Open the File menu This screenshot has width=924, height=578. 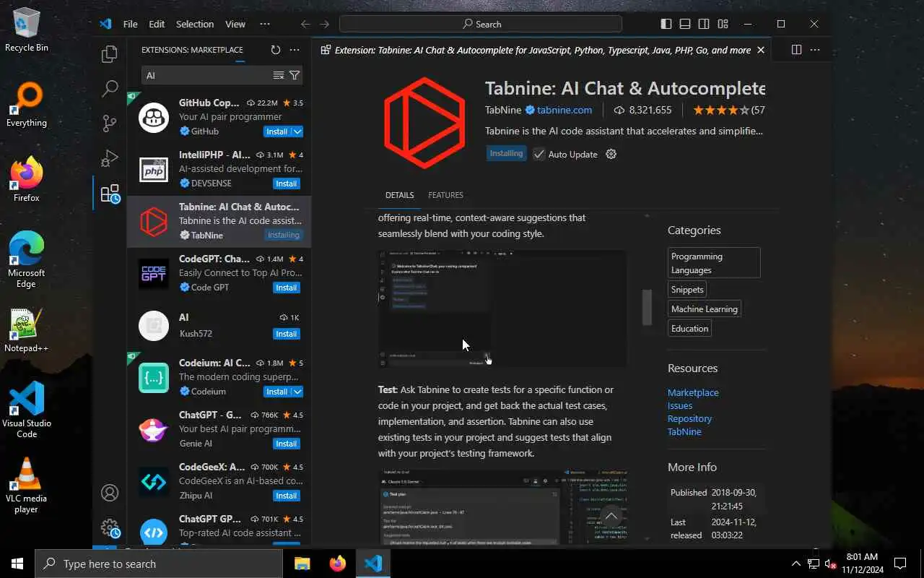(x=131, y=24)
